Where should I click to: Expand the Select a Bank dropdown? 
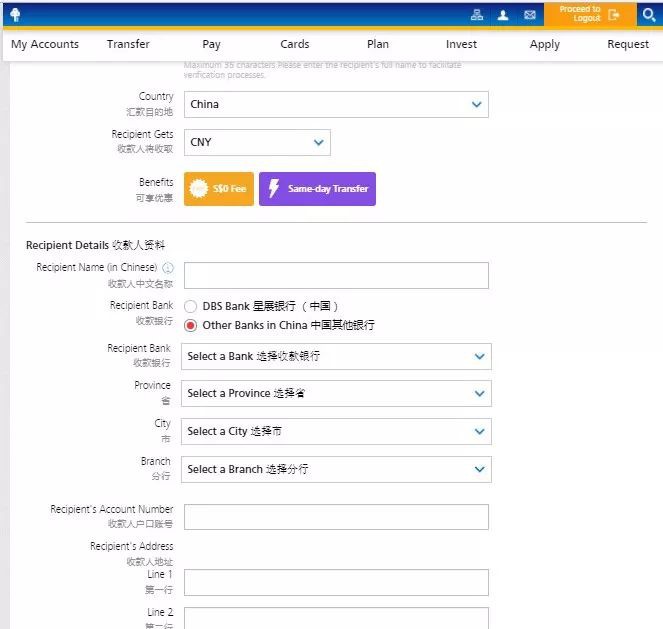336,356
